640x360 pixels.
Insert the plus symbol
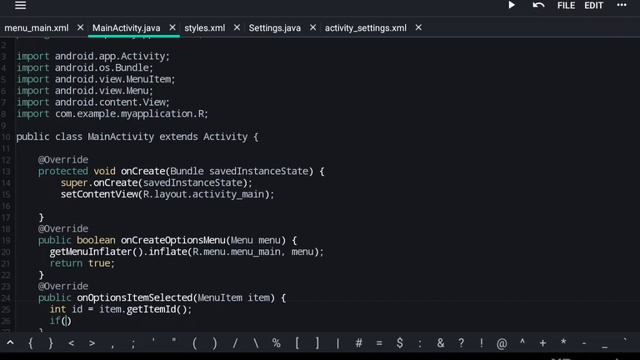point(543,344)
